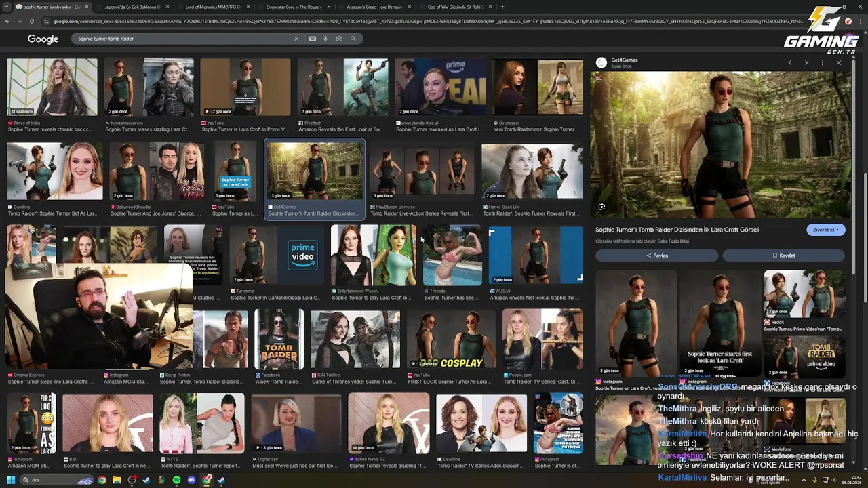Show next image in preview panel
Screen dimensions: 868x488
[806, 62]
